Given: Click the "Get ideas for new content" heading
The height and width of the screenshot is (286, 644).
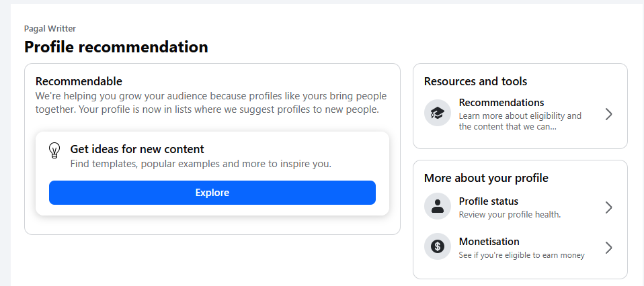Looking at the screenshot, I should tap(137, 149).
